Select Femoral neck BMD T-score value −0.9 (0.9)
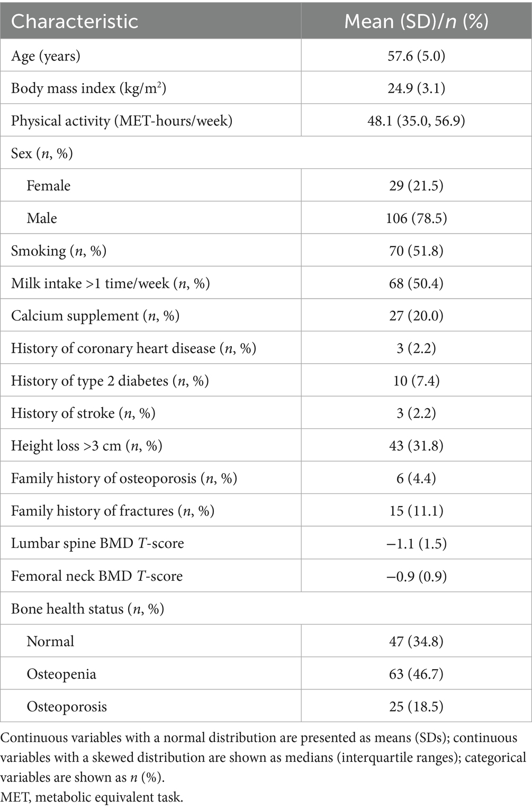 click(x=416, y=576)
